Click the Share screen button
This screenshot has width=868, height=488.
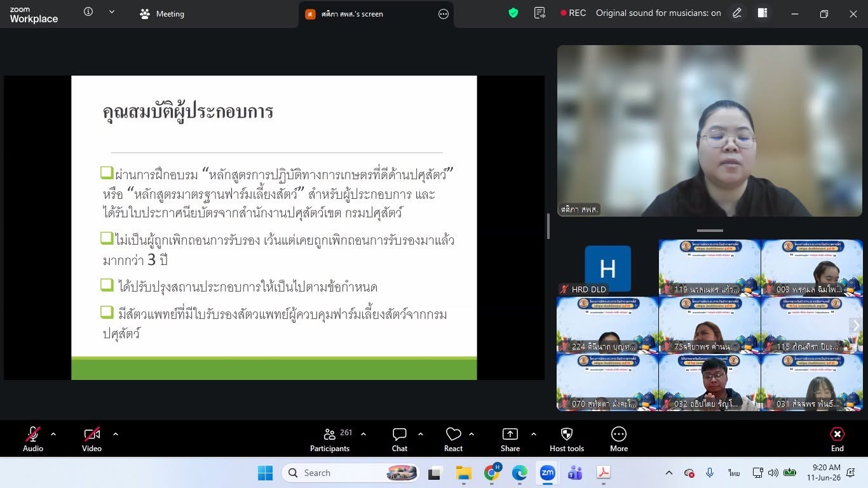510,440
